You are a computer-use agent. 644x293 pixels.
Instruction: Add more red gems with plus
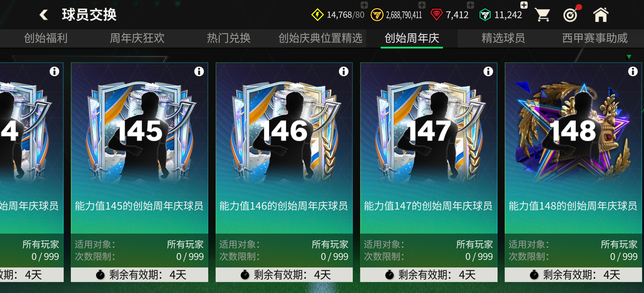470,5
